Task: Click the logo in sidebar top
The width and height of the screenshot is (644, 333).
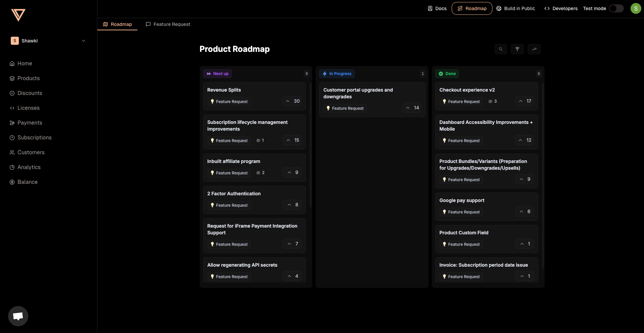Action: click(18, 15)
